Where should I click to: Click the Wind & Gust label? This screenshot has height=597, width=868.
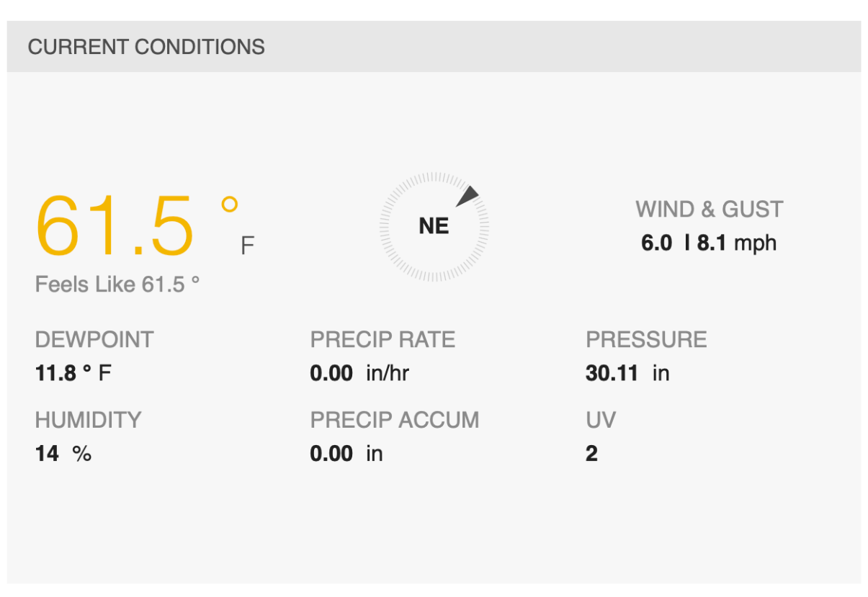click(x=709, y=210)
